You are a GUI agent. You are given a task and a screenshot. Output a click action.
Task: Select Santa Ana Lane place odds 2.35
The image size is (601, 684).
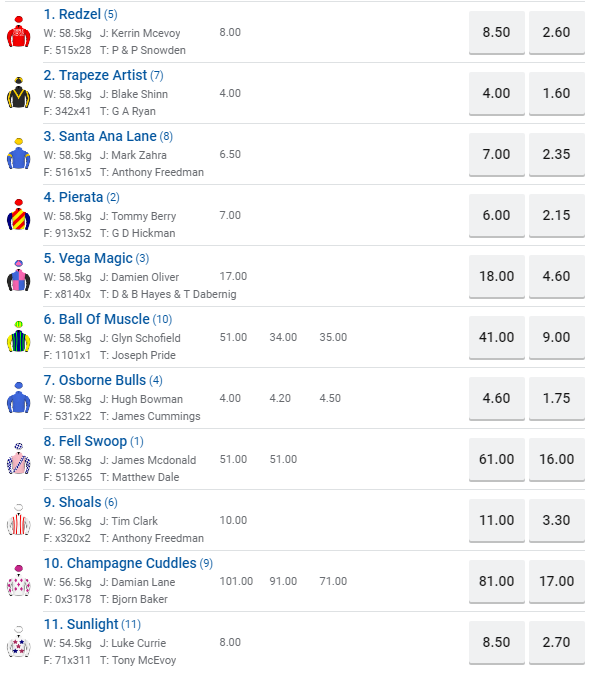557,154
